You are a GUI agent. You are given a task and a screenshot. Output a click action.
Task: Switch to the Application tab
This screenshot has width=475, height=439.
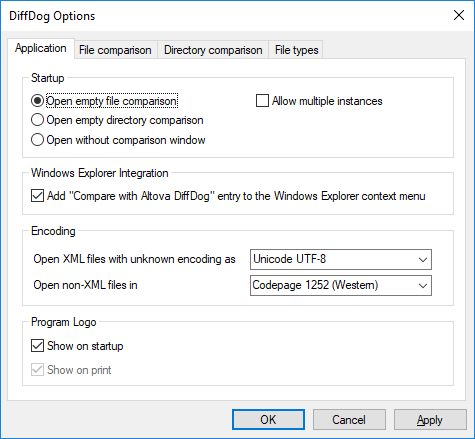(41, 49)
